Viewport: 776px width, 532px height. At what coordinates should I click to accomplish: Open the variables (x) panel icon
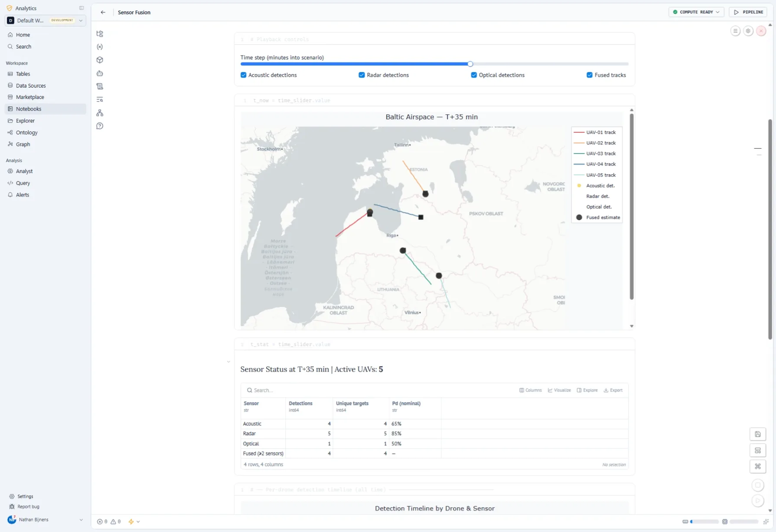[100, 47]
